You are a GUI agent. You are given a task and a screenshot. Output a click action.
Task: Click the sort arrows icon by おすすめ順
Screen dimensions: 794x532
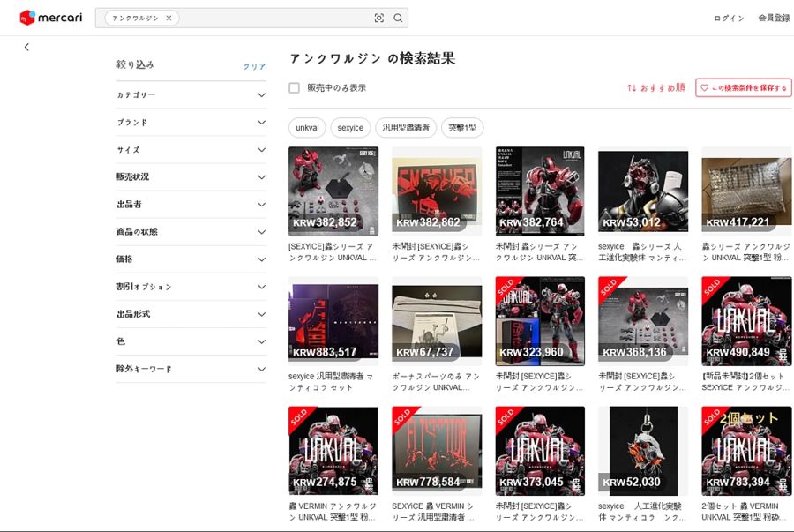632,88
